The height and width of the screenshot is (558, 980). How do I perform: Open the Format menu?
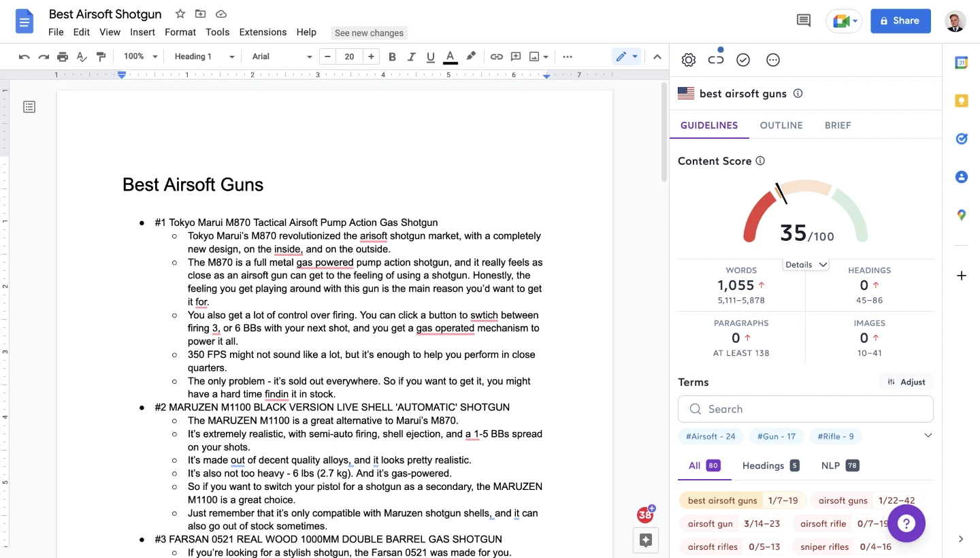coord(180,32)
